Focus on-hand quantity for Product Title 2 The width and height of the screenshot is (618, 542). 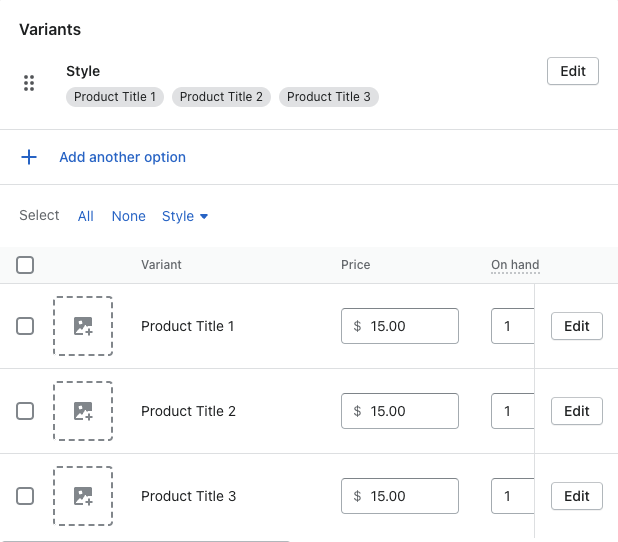512,411
